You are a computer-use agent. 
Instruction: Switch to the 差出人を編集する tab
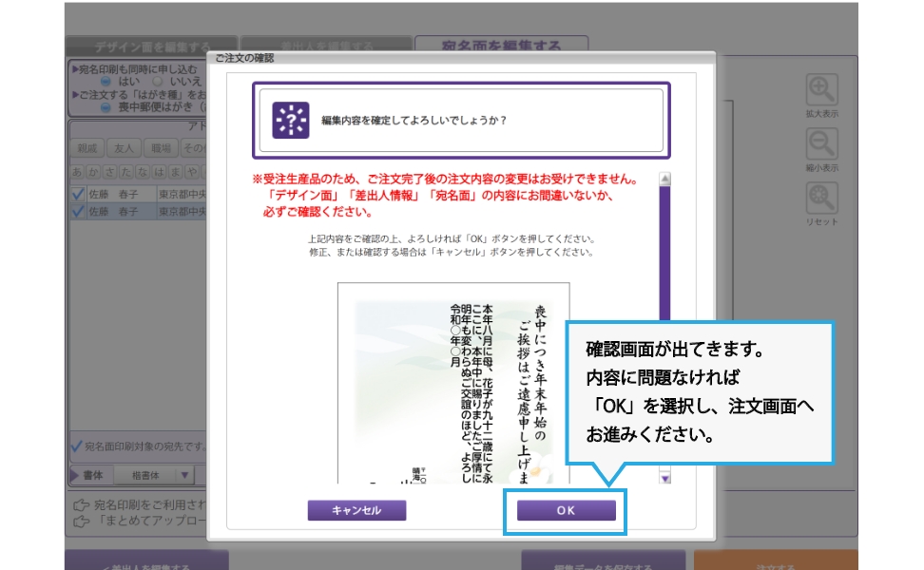click(x=326, y=46)
